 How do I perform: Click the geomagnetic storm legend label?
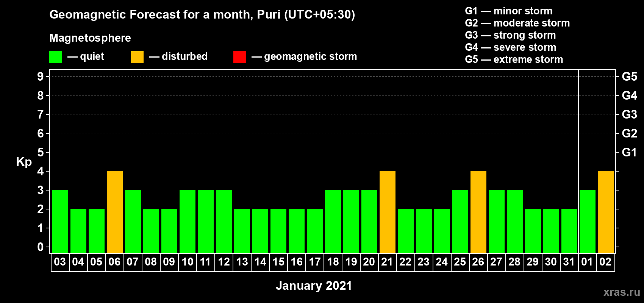[x=311, y=56]
